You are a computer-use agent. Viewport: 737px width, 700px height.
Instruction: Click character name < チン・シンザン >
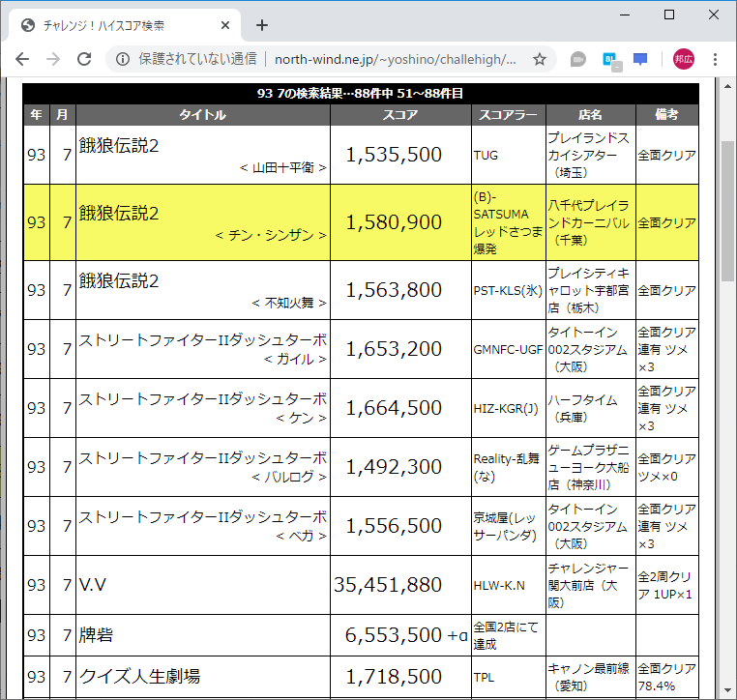[x=271, y=235]
